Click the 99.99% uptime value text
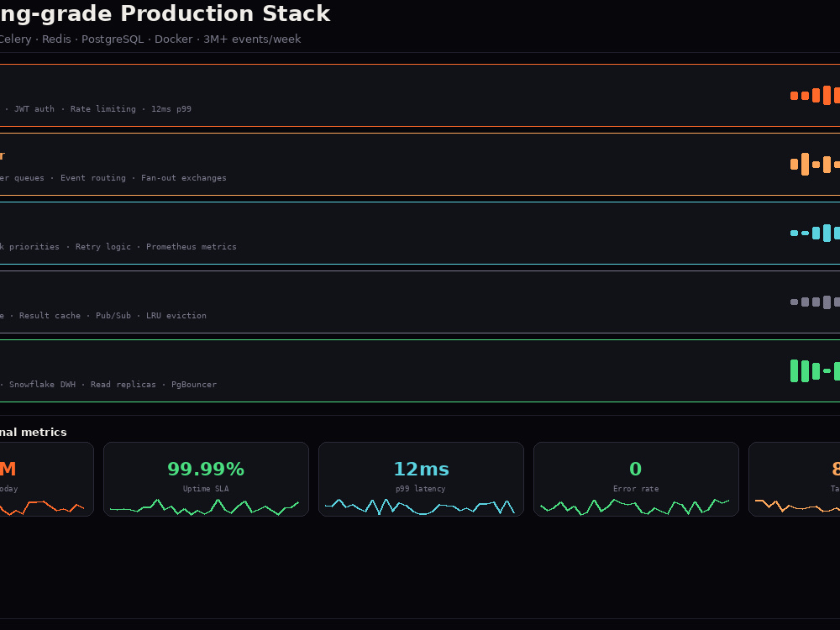Viewport: 840px width, 630px height. (x=207, y=469)
